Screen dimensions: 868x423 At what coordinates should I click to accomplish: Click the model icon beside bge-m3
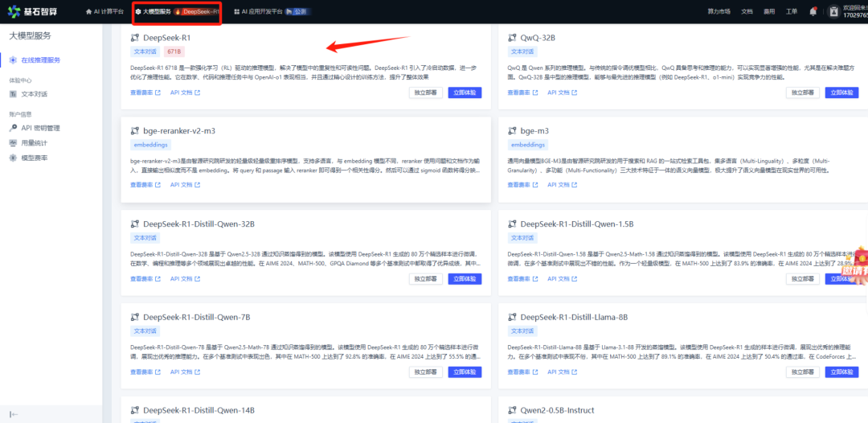click(512, 131)
